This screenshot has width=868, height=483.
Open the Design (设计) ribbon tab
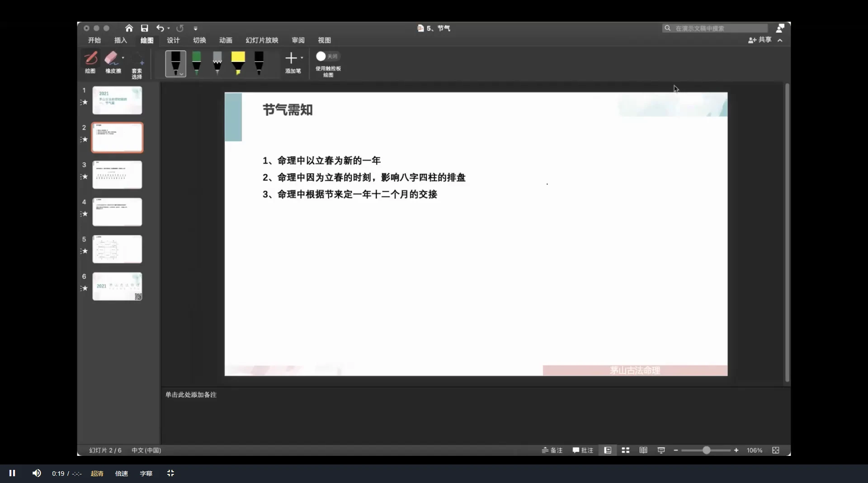(x=173, y=40)
